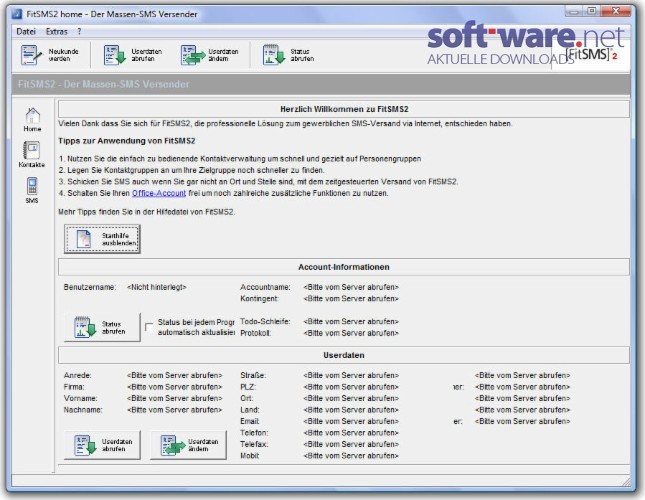645x500 pixels.
Task: Click the Telefax value text
Action: click(351, 444)
